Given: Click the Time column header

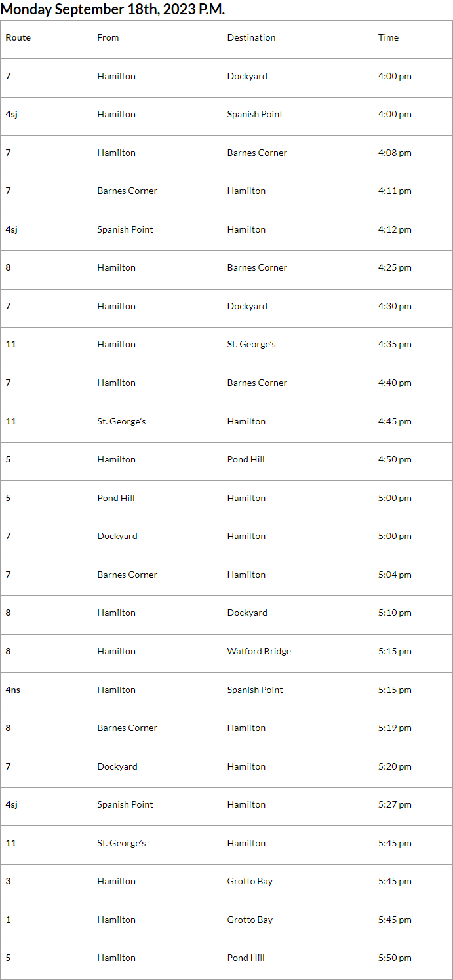Looking at the screenshot, I should click(x=388, y=38).
